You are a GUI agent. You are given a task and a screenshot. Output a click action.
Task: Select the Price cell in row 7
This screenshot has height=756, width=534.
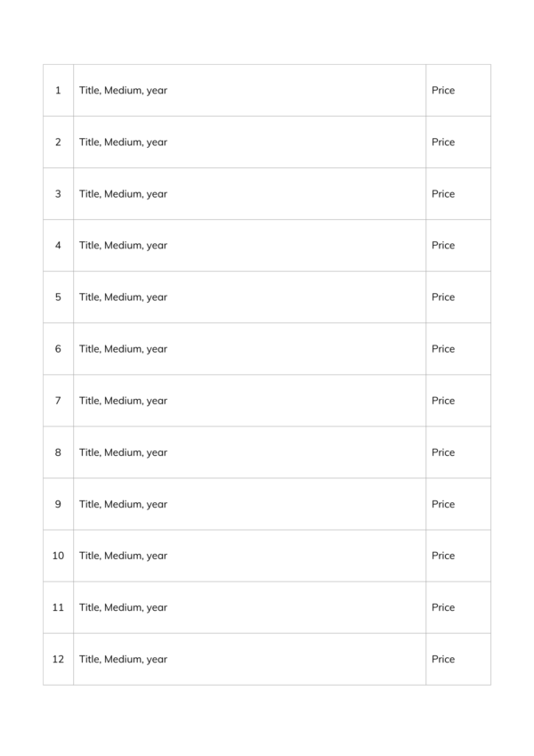pos(458,401)
